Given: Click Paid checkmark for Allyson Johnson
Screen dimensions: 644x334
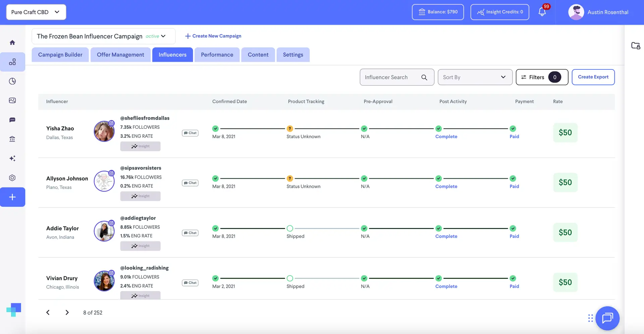Looking at the screenshot, I should pos(513,178).
